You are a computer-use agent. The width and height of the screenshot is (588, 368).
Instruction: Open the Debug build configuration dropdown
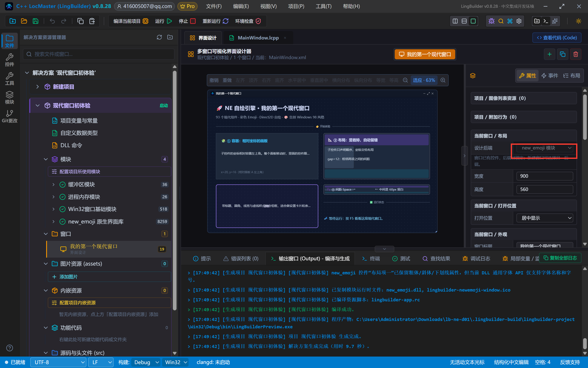[x=146, y=362]
